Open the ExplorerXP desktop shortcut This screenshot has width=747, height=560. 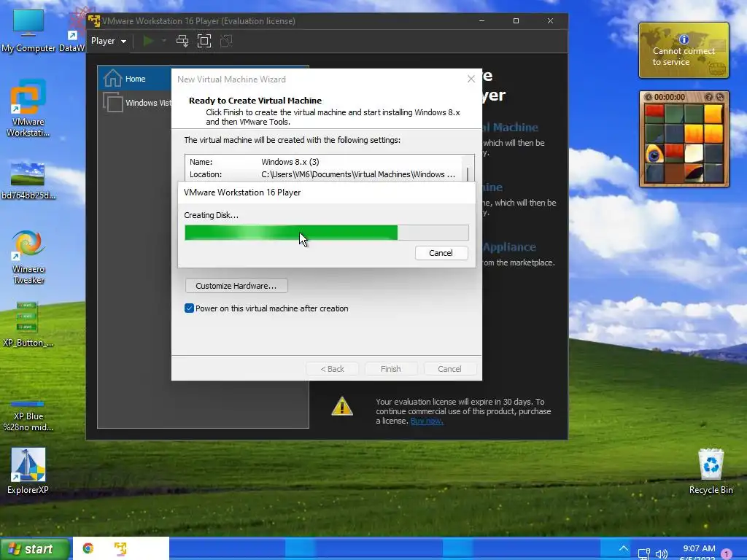coord(28,472)
